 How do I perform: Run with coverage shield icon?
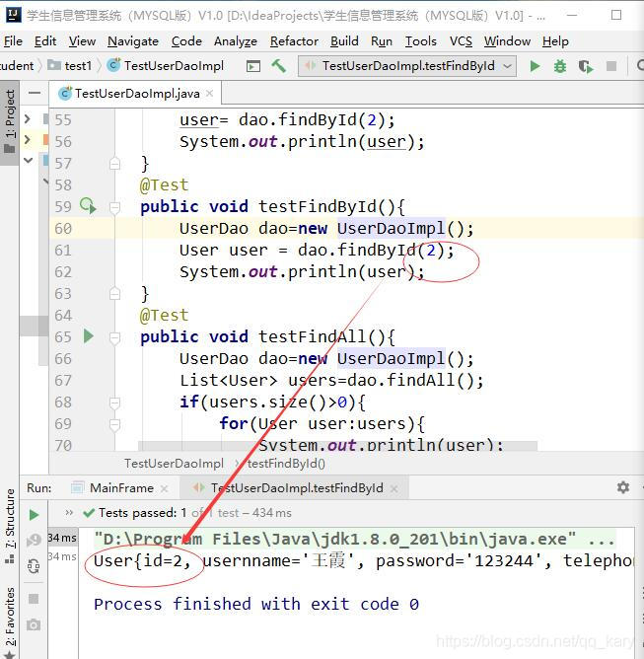click(x=586, y=66)
